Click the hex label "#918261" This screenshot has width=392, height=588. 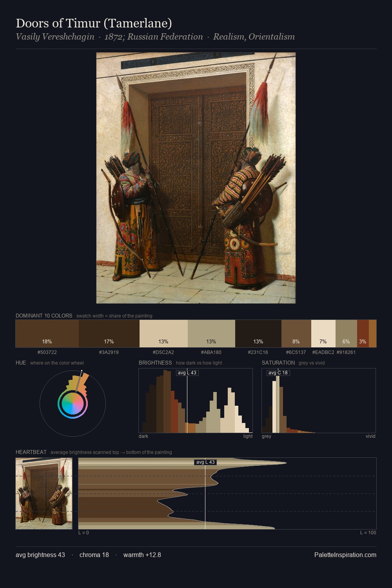click(346, 352)
